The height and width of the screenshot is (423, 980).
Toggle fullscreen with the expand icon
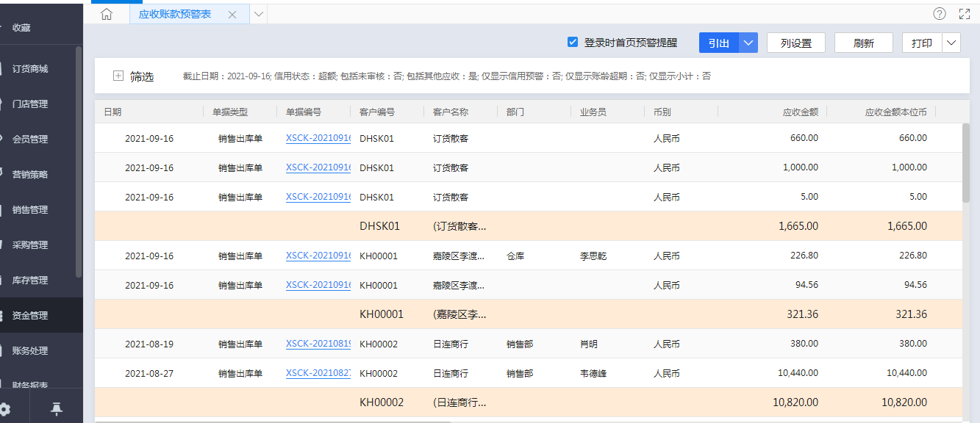coord(965,14)
